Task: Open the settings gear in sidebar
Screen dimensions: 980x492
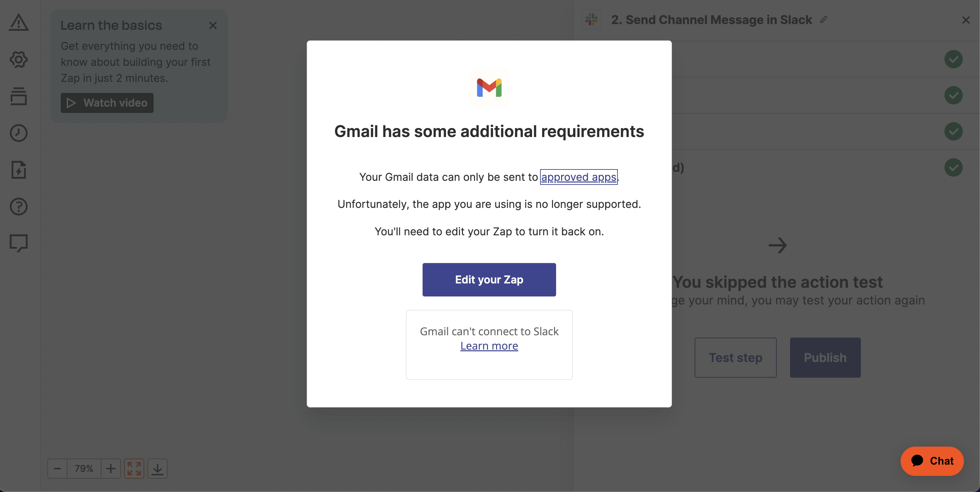Action: point(19,59)
